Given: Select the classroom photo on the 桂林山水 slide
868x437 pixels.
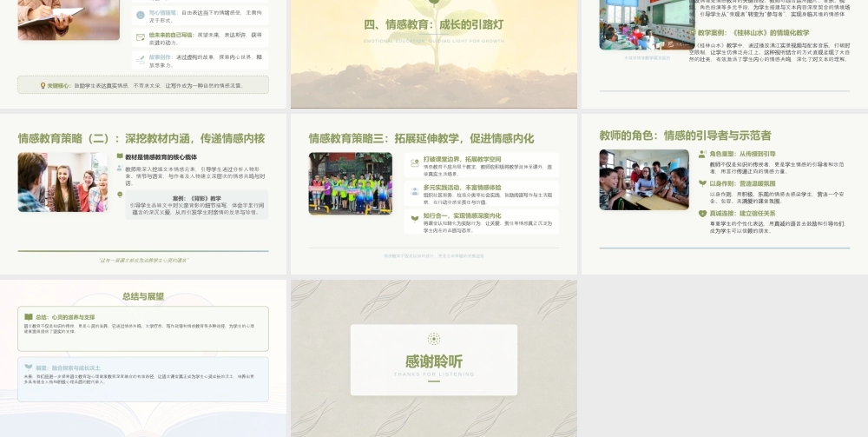Looking at the screenshot, I should tap(648, 24).
